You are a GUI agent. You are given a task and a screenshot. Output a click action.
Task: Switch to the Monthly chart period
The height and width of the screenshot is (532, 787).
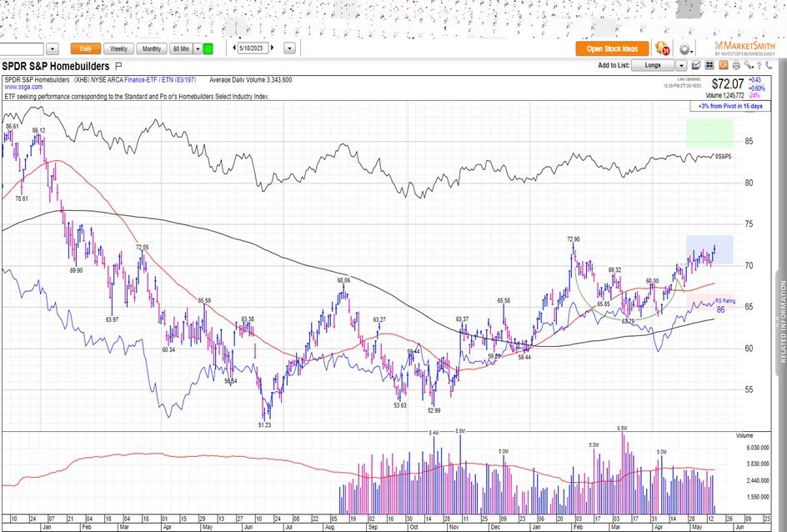pyautogui.click(x=152, y=48)
